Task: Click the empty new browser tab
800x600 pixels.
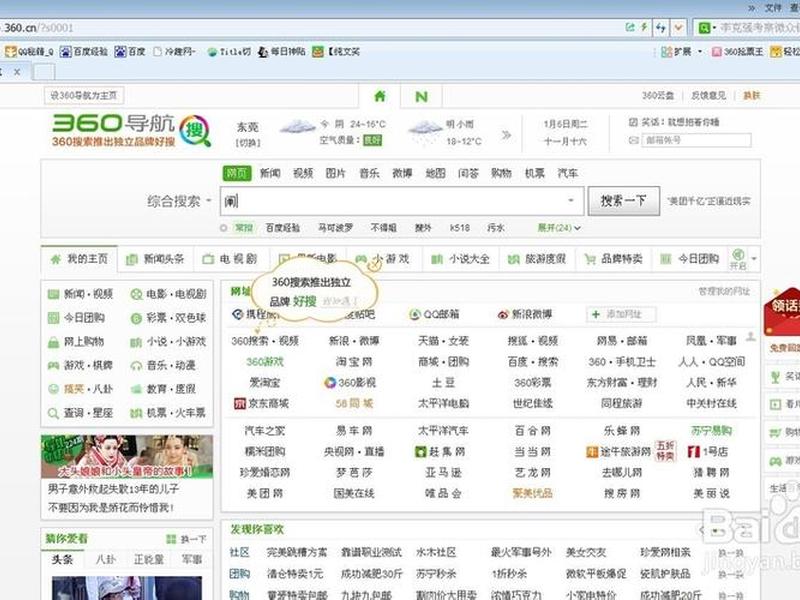Action: [x=44, y=72]
